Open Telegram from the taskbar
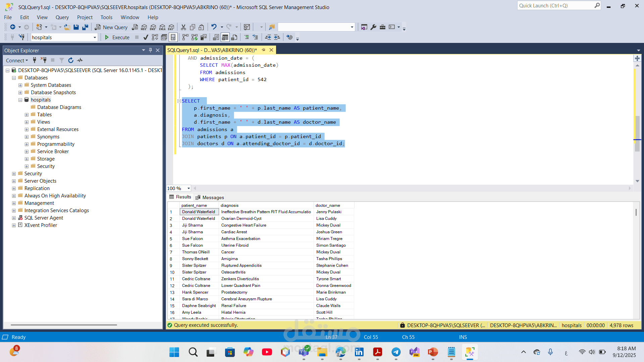The height and width of the screenshot is (362, 644). click(x=396, y=352)
